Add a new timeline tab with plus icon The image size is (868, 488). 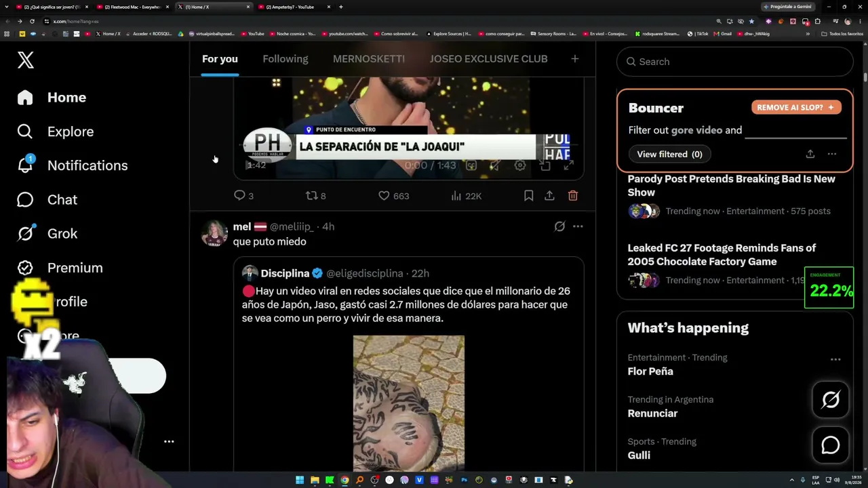(575, 59)
